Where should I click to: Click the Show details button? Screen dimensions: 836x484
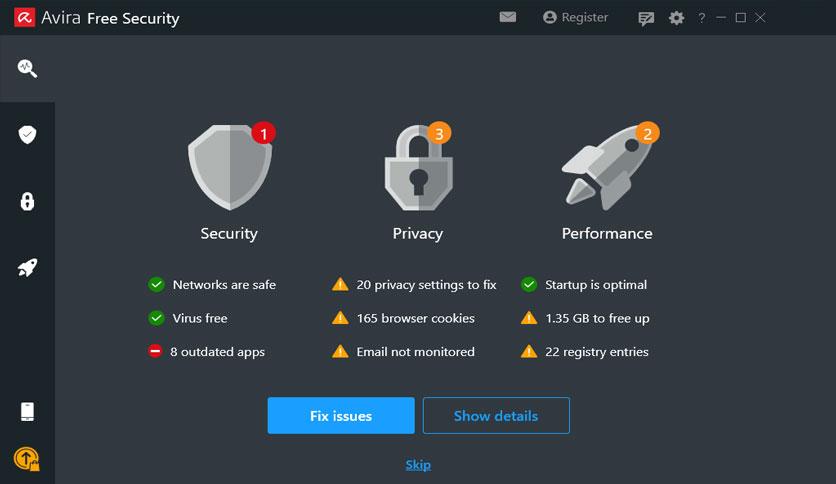tap(496, 415)
